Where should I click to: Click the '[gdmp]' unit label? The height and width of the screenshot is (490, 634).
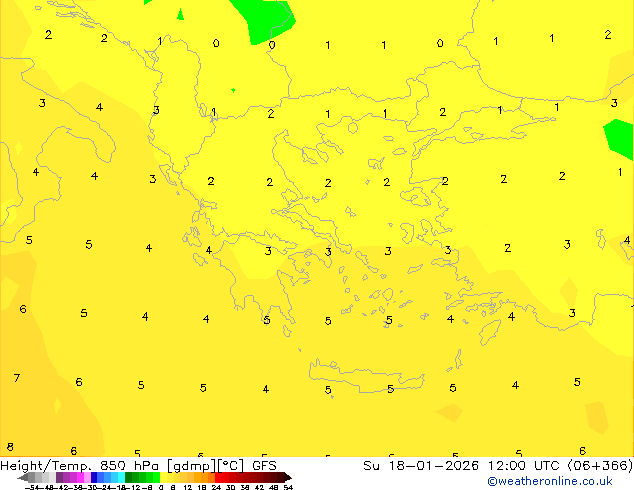tap(192, 466)
